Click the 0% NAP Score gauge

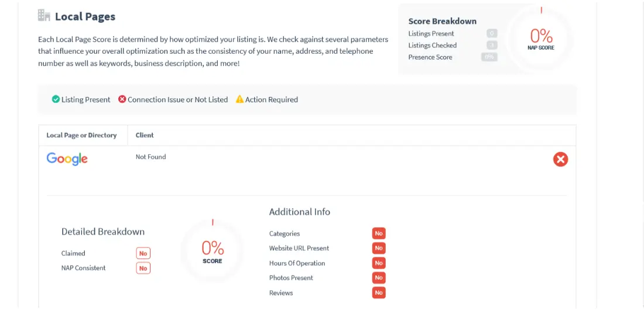[x=541, y=38]
